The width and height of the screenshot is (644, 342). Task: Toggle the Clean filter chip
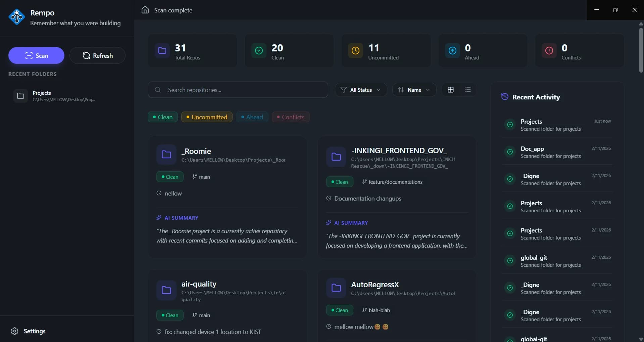pos(162,117)
